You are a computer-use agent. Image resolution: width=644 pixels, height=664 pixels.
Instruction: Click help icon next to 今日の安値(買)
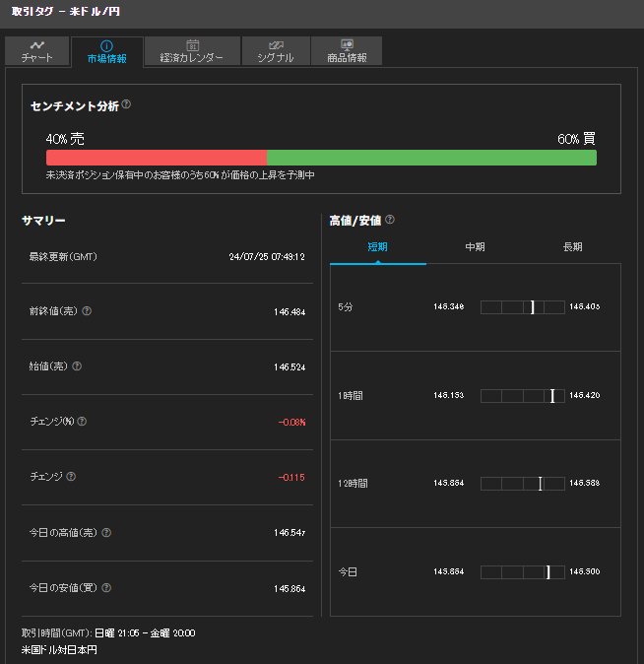[106, 588]
